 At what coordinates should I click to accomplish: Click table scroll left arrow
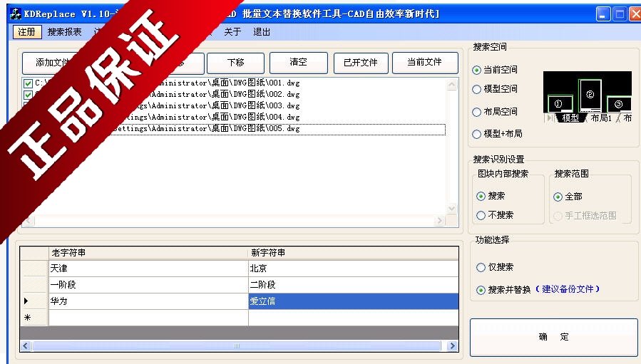[x=26, y=346]
